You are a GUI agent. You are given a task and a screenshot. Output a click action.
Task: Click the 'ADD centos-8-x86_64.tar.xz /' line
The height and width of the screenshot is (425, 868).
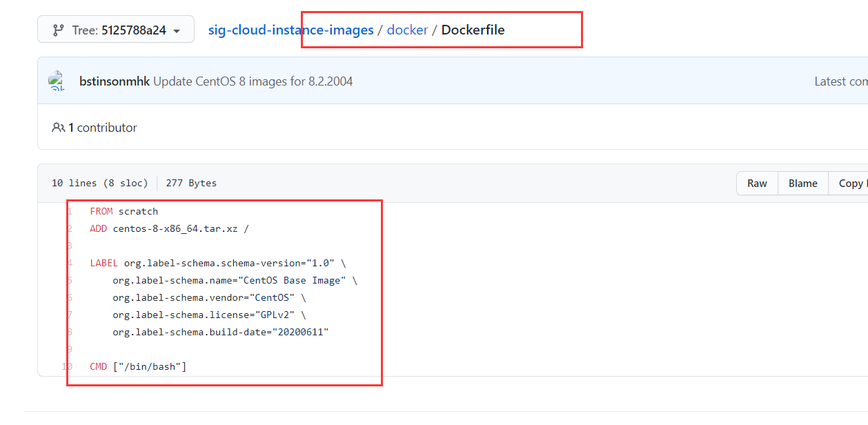point(169,228)
